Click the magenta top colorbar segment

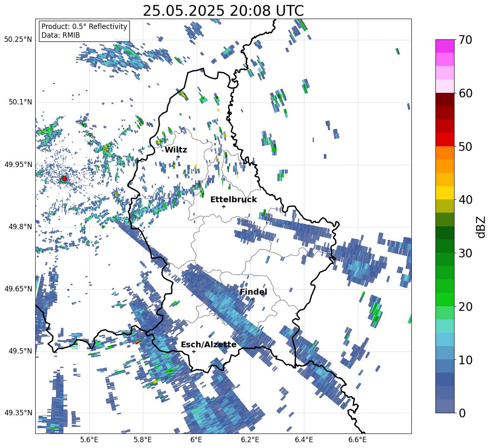pos(445,46)
